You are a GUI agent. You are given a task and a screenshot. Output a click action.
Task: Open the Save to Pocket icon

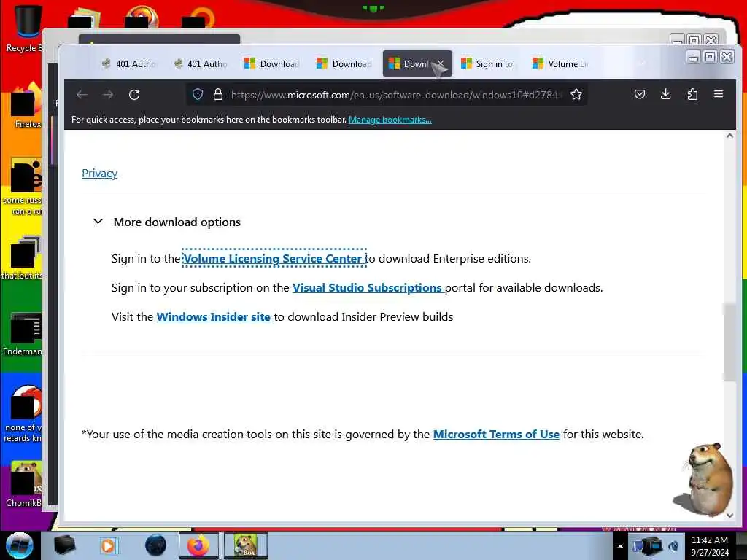pyautogui.click(x=640, y=94)
